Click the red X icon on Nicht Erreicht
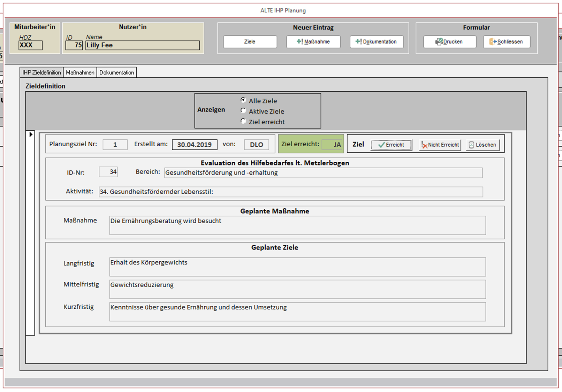This screenshot has height=392, width=562. (x=424, y=145)
